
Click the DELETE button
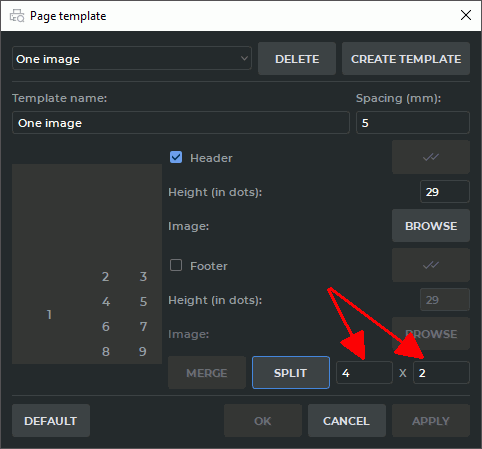click(x=297, y=59)
